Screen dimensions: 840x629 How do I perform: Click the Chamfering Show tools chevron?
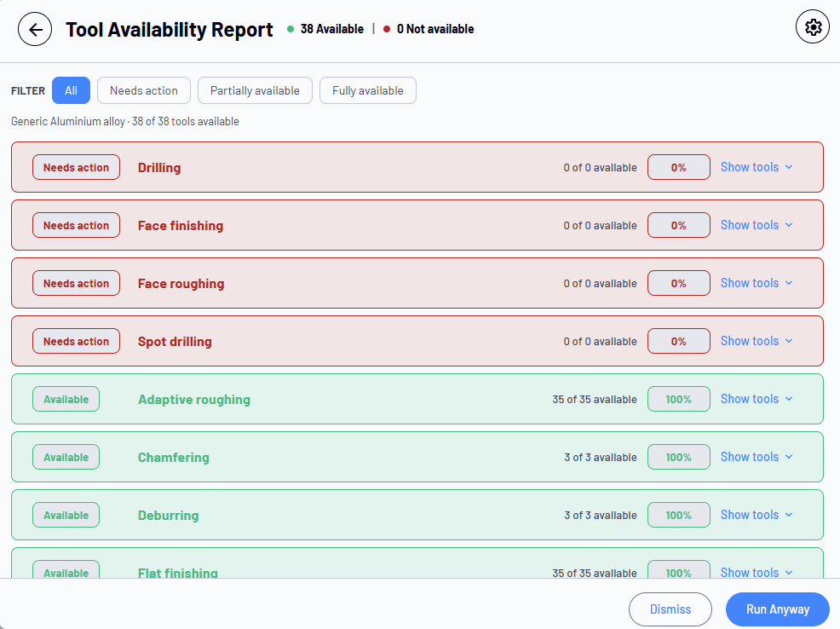789,457
